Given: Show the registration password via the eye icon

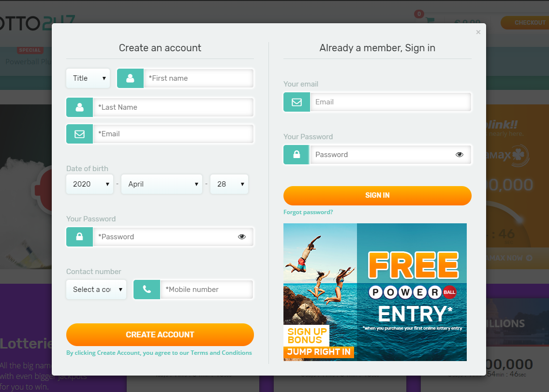Looking at the screenshot, I should tap(241, 236).
